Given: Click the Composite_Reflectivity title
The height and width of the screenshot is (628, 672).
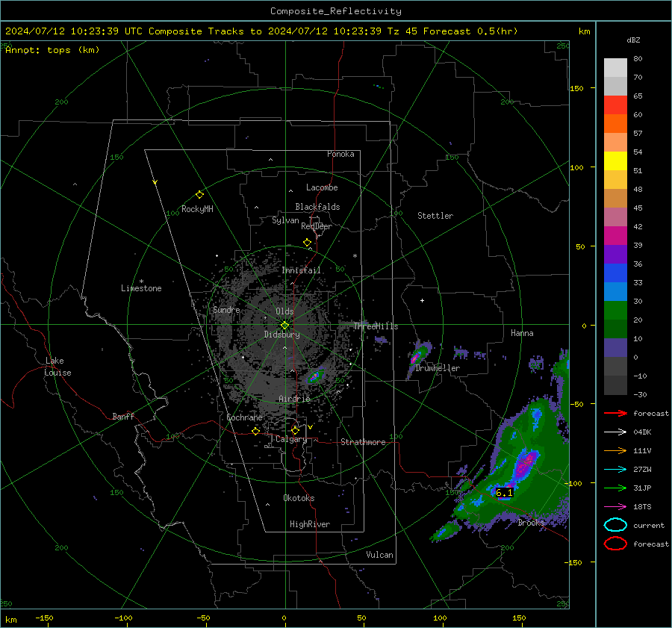Looking at the screenshot, I should coord(335,11).
